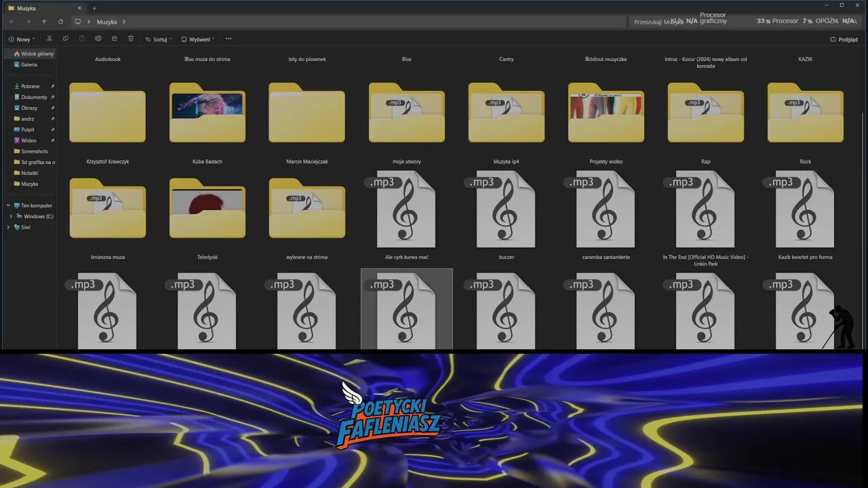Expand the Windows (C:) drive node

pyautogui.click(x=11, y=216)
